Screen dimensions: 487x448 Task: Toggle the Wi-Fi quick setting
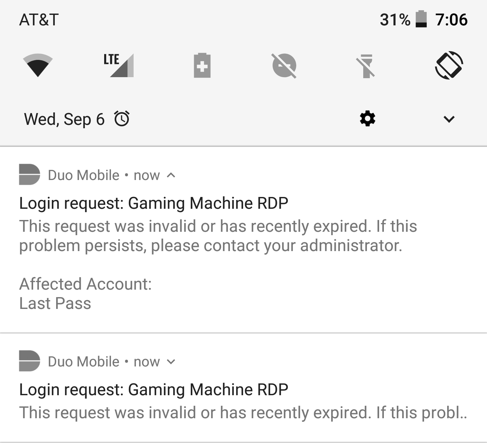[x=38, y=65]
